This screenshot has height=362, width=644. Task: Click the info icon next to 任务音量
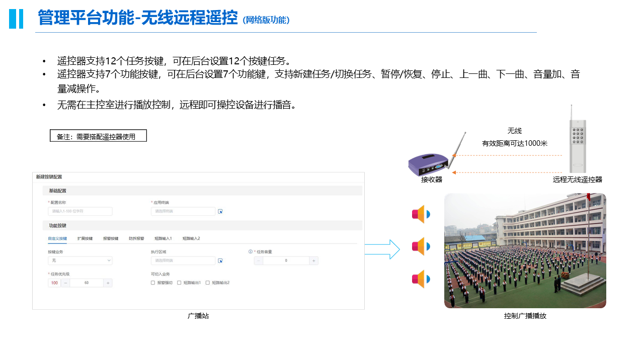pos(250,252)
